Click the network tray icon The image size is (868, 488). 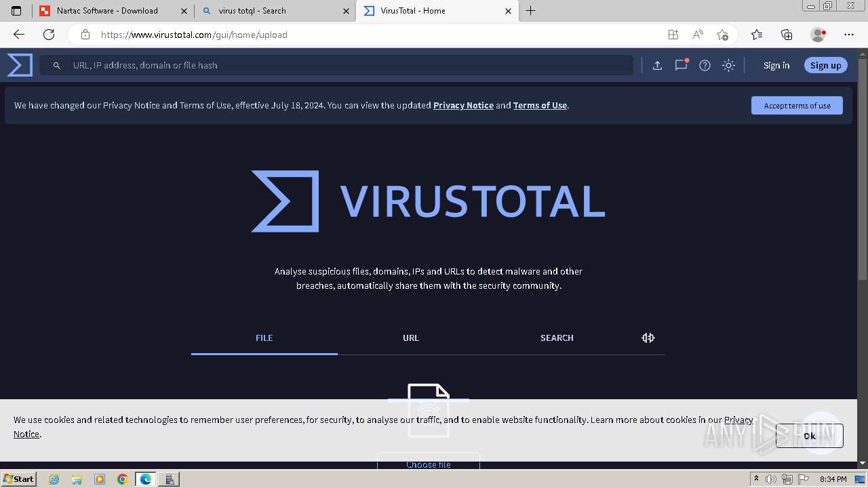787,479
